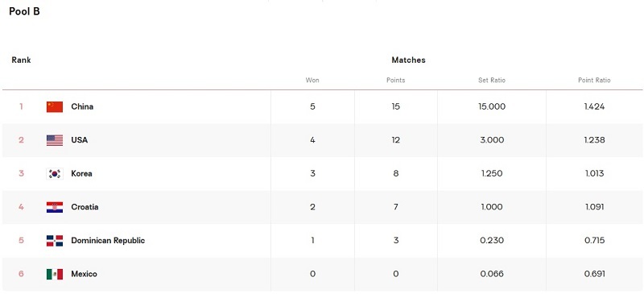
Task: Select the Croatia team name
Action: pos(85,207)
